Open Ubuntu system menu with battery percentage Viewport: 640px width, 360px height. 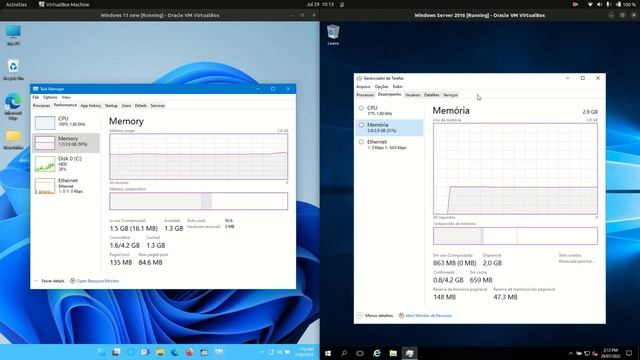point(626,4)
